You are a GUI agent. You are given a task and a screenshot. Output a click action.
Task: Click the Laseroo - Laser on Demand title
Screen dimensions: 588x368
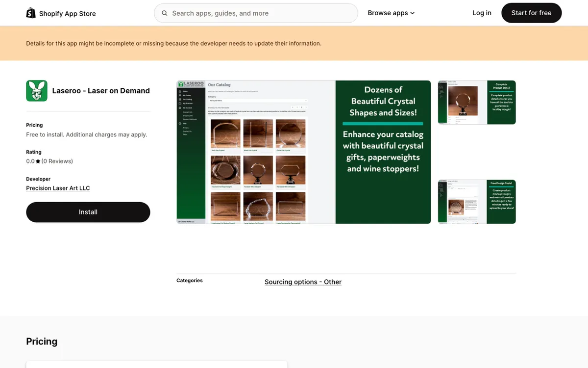[x=101, y=91]
